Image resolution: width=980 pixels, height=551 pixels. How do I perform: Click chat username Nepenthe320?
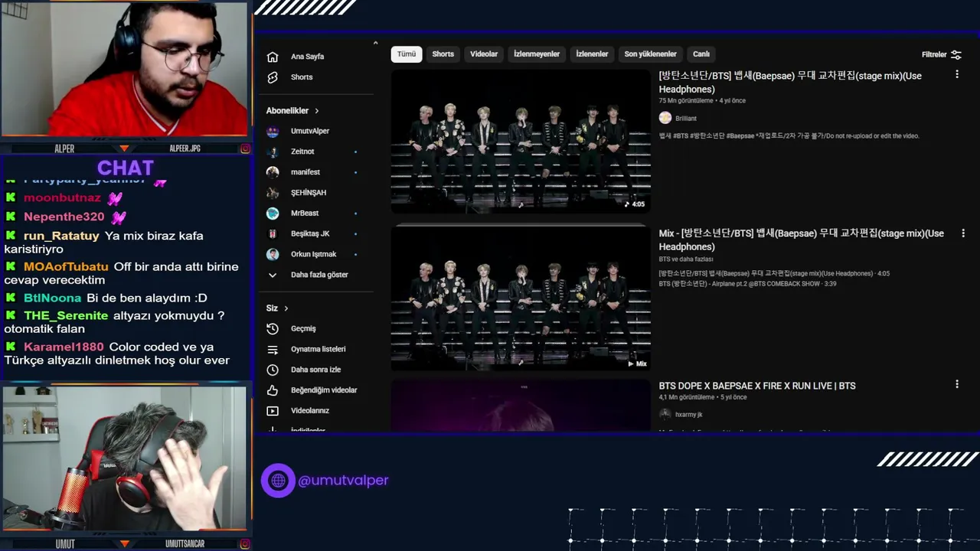click(64, 217)
